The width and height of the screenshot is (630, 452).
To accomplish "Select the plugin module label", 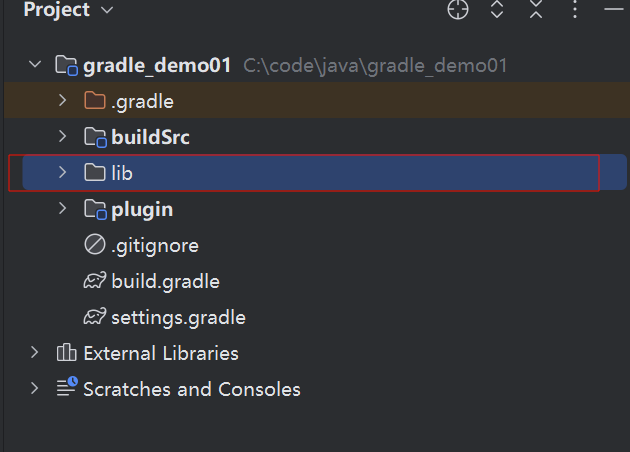I will pyautogui.click(x=142, y=210).
